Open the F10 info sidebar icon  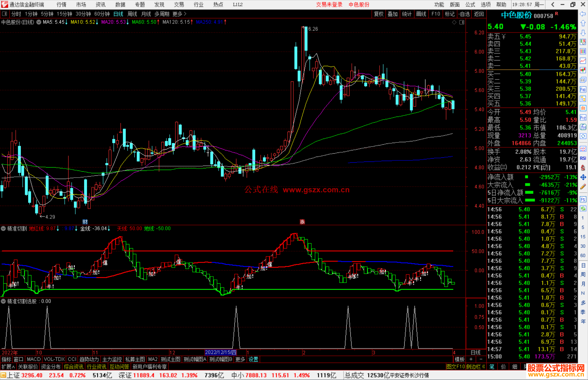583,89
